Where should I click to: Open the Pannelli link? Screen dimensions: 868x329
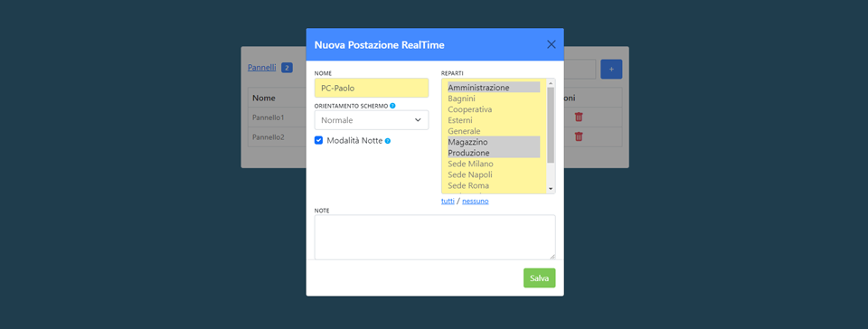coord(262,68)
